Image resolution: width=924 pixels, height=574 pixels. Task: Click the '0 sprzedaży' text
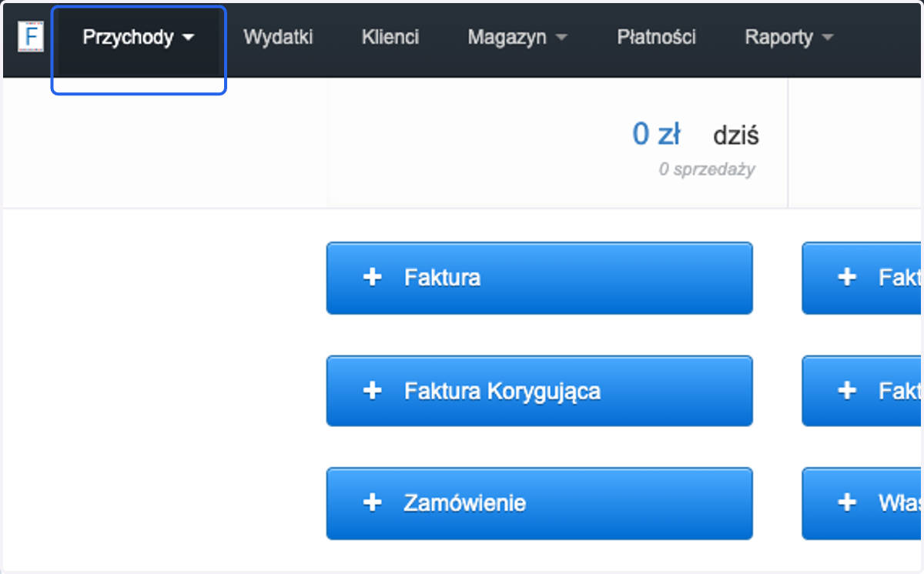coord(707,169)
